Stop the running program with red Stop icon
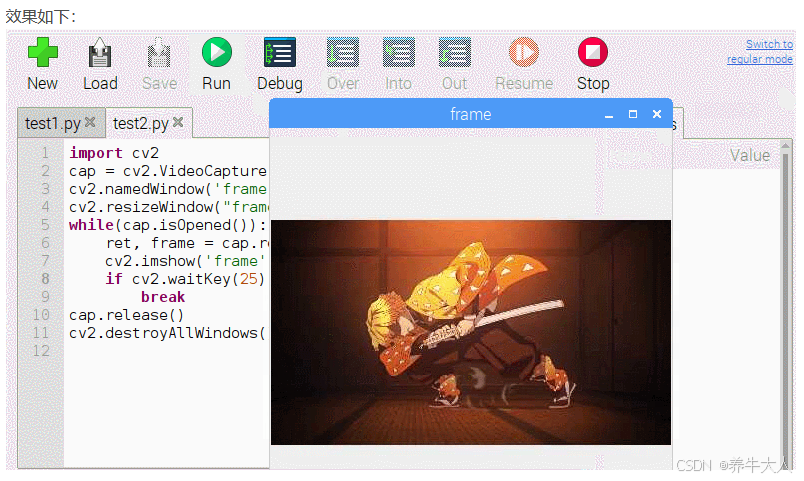This screenshot has width=804, height=481. pos(593,52)
